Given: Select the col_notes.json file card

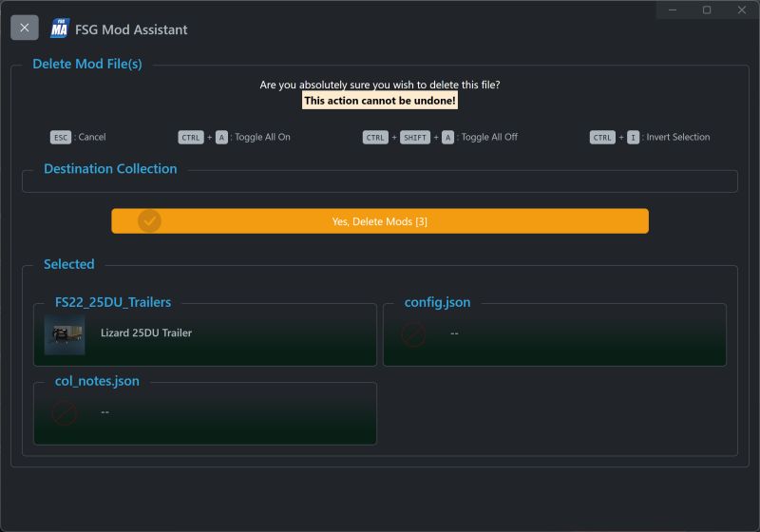Looking at the screenshot, I should pyautogui.click(x=205, y=413).
